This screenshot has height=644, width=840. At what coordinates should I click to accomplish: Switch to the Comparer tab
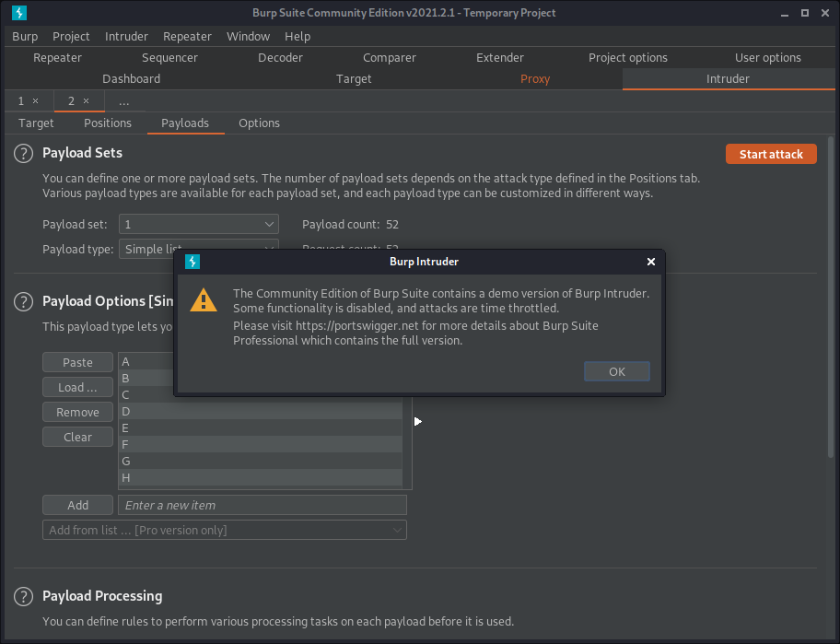[389, 57]
